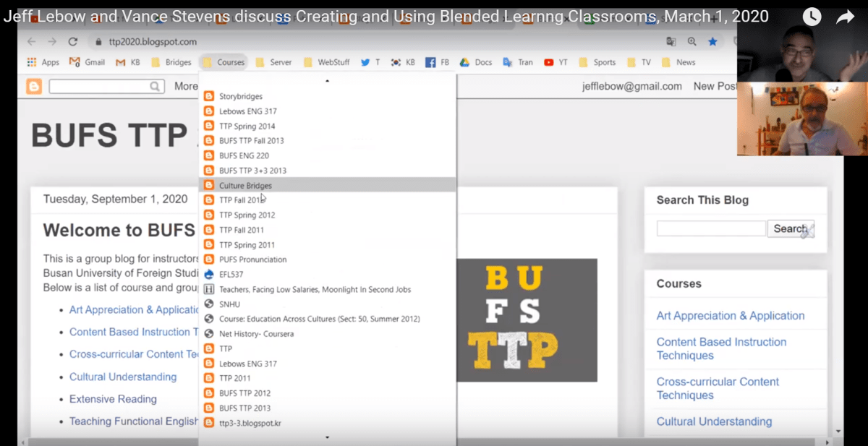This screenshot has height=446, width=868.
Task: Click the Search This Blog text field
Action: coord(710,228)
